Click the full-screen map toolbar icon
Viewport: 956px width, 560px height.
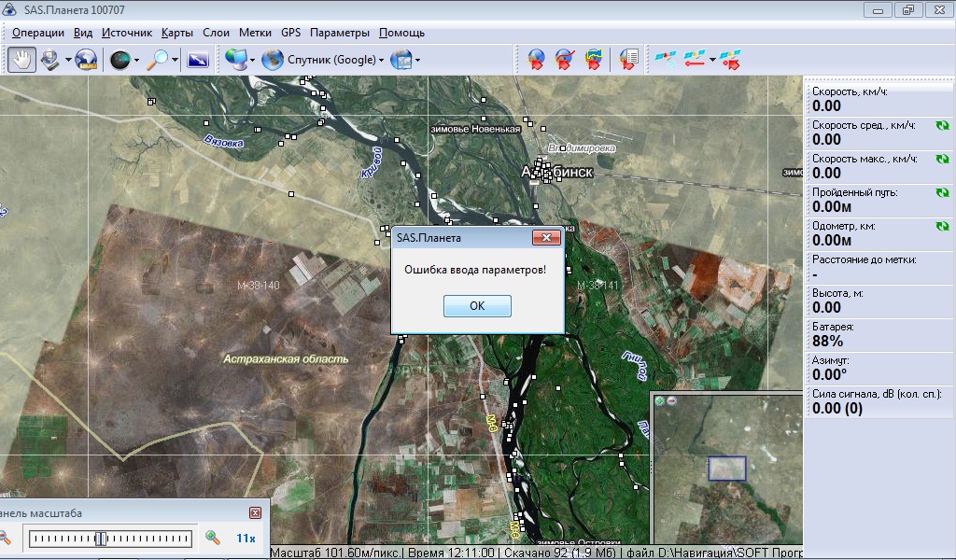click(197, 60)
